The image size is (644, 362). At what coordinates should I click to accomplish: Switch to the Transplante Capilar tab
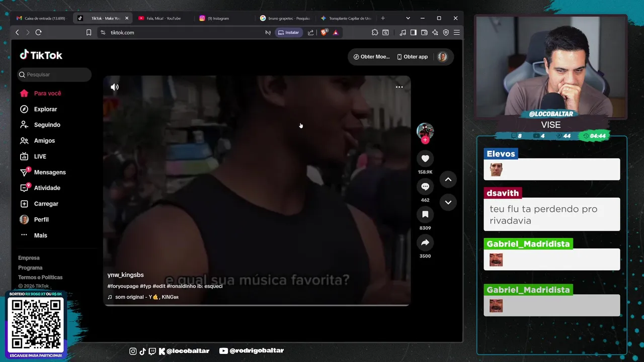[x=346, y=18]
